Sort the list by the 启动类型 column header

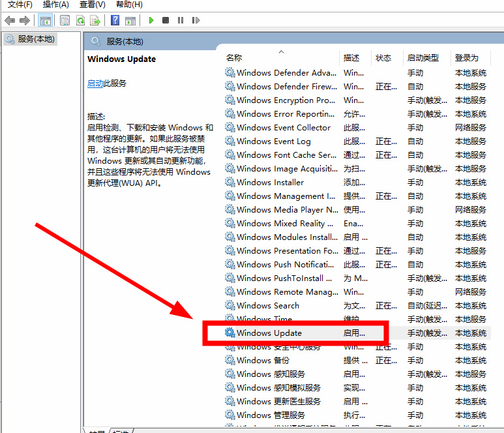422,58
